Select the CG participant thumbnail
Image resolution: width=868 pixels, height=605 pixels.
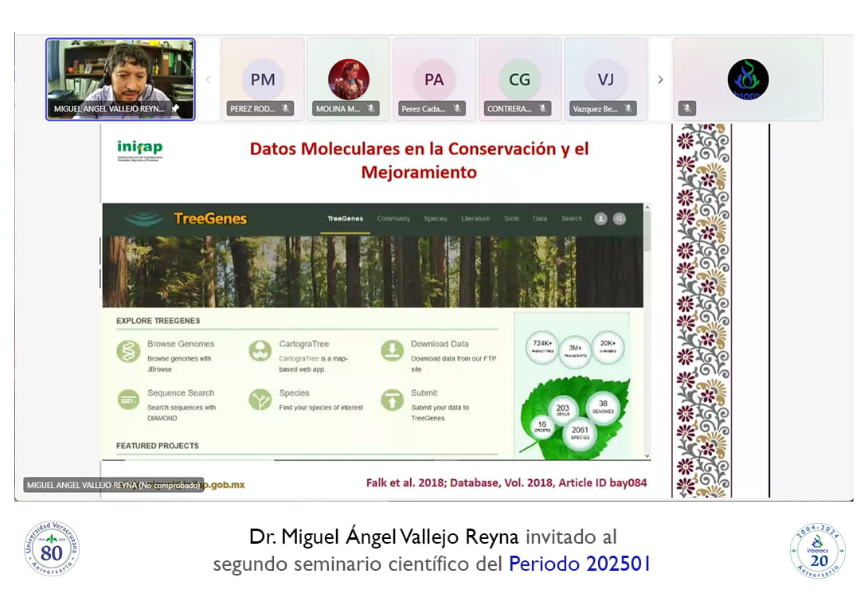coord(520,80)
